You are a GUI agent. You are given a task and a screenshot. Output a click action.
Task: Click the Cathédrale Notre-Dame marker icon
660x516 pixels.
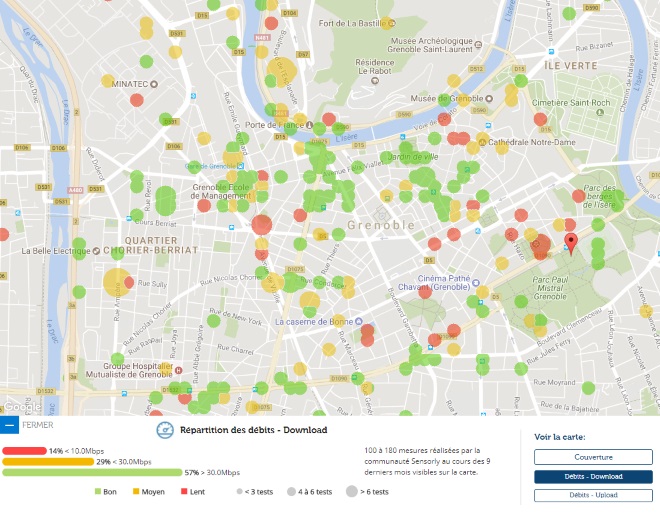tap(482, 142)
